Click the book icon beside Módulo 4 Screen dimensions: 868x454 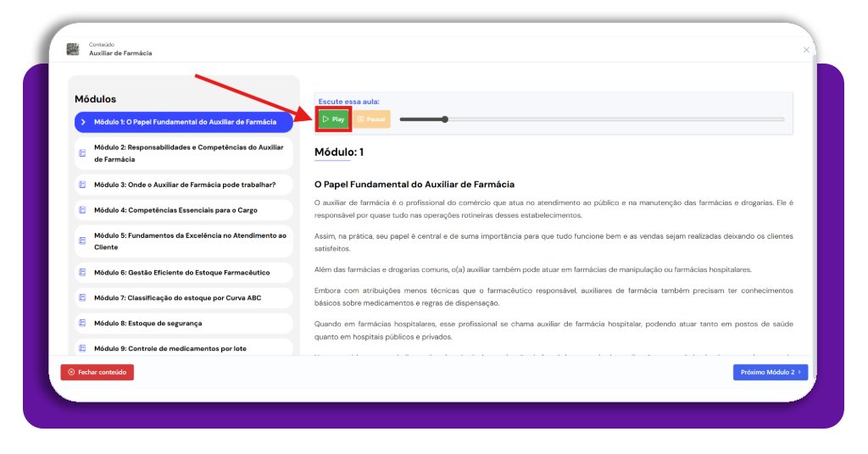(x=82, y=210)
